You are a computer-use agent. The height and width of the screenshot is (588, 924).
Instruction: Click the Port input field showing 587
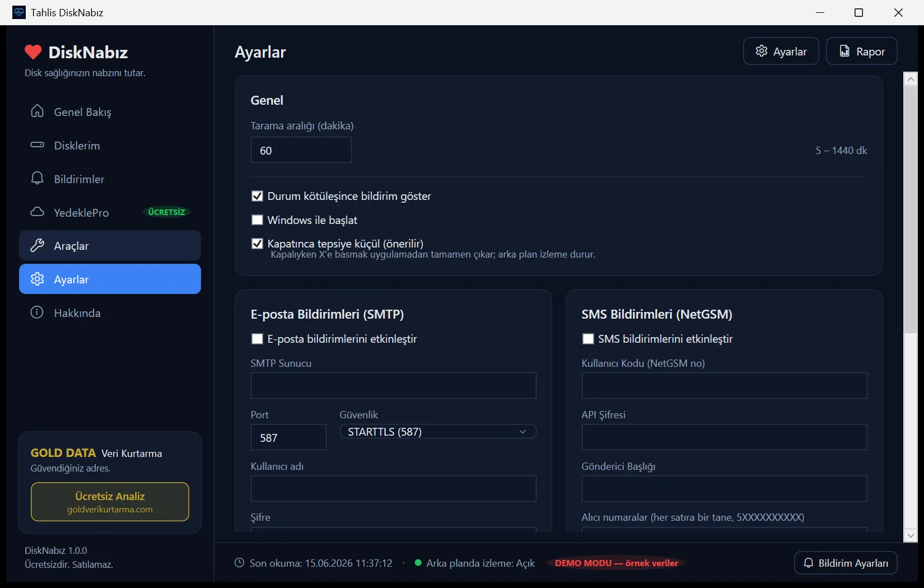[288, 437]
